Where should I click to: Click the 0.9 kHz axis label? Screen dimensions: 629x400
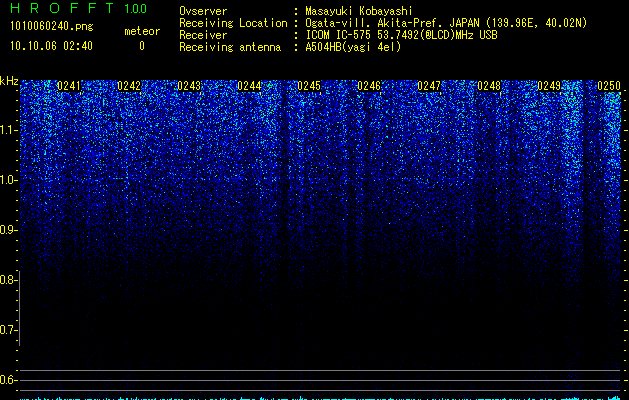tap(8, 230)
